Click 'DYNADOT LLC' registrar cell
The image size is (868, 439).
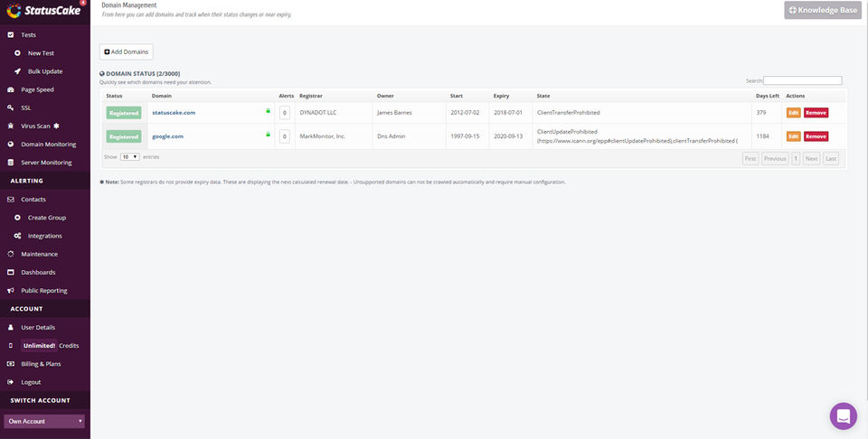click(317, 113)
